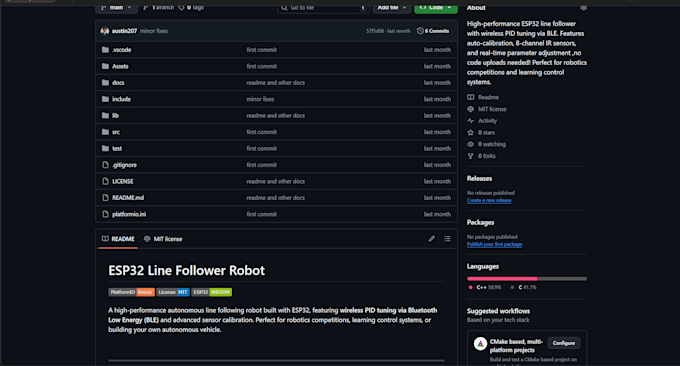The height and width of the screenshot is (366, 680).
Task: Click the .gitignore file icon
Action: click(x=105, y=165)
